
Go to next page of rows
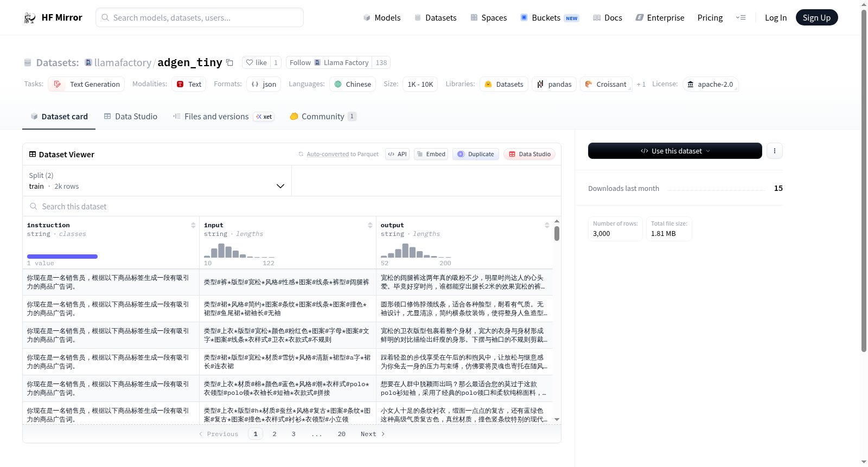click(x=373, y=434)
